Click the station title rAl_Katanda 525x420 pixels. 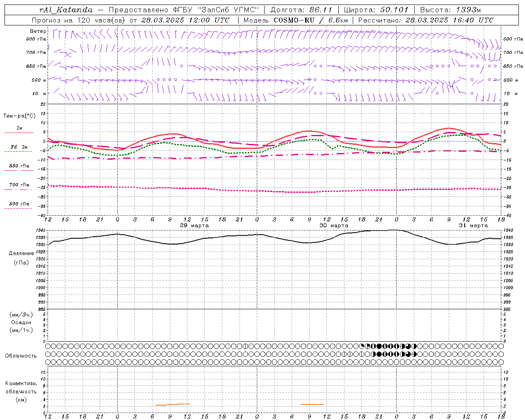pos(66,10)
